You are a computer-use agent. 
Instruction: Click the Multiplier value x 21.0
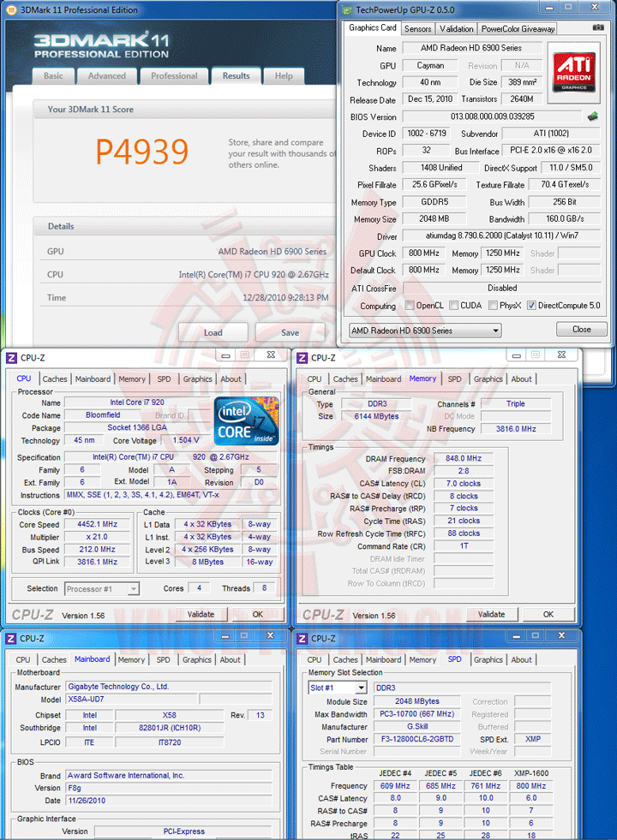98,537
